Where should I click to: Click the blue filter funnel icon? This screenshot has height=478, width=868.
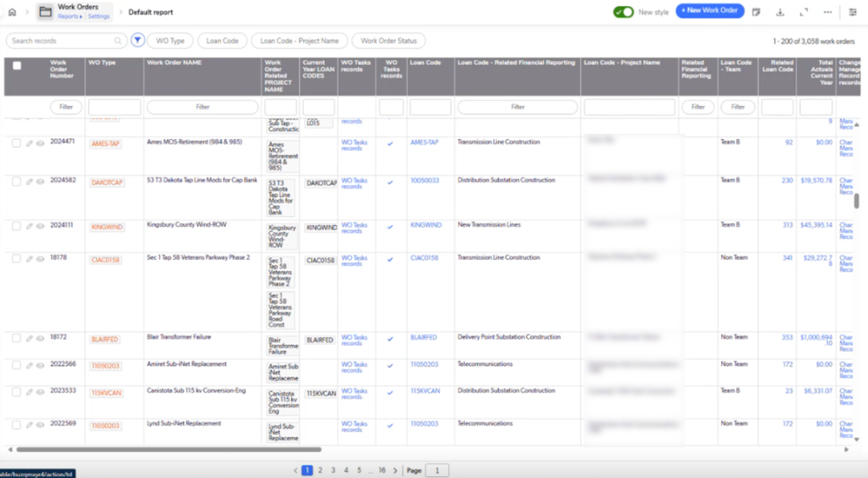[137, 40]
